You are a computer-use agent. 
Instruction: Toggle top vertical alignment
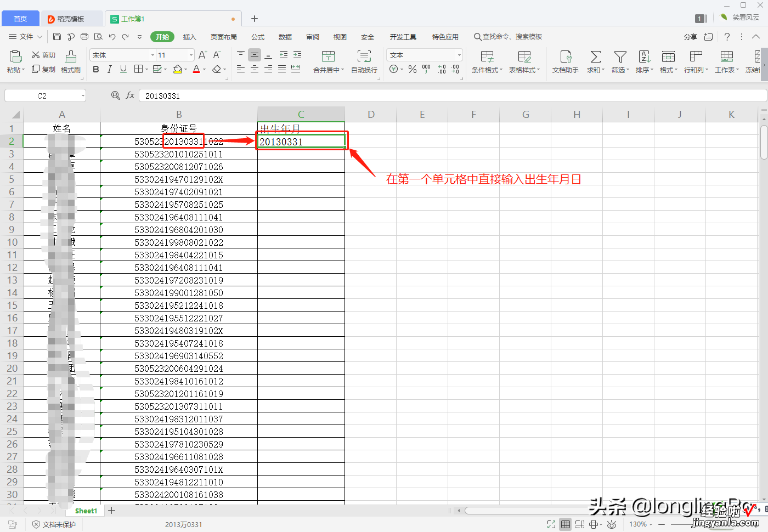[241, 55]
